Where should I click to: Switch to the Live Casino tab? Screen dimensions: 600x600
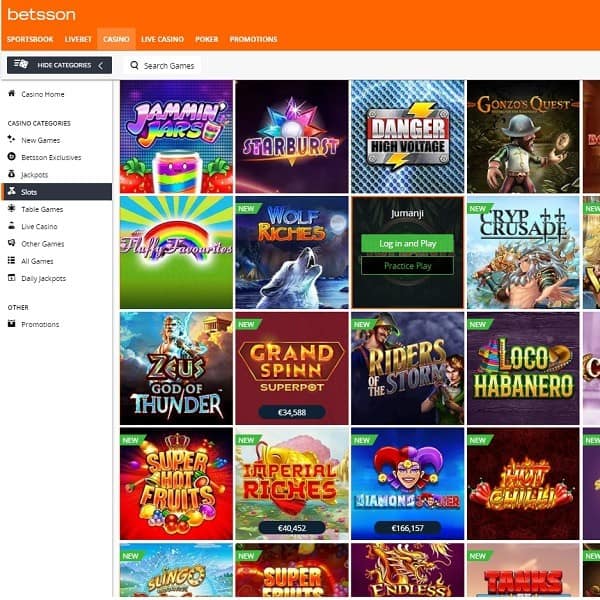click(162, 39)
